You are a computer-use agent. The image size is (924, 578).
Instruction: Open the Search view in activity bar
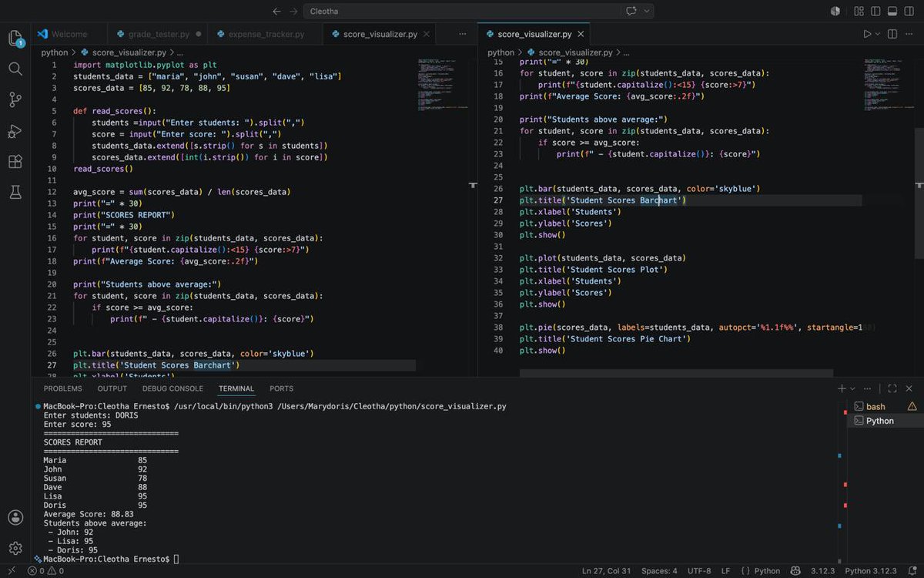click(x=15, y=69)
